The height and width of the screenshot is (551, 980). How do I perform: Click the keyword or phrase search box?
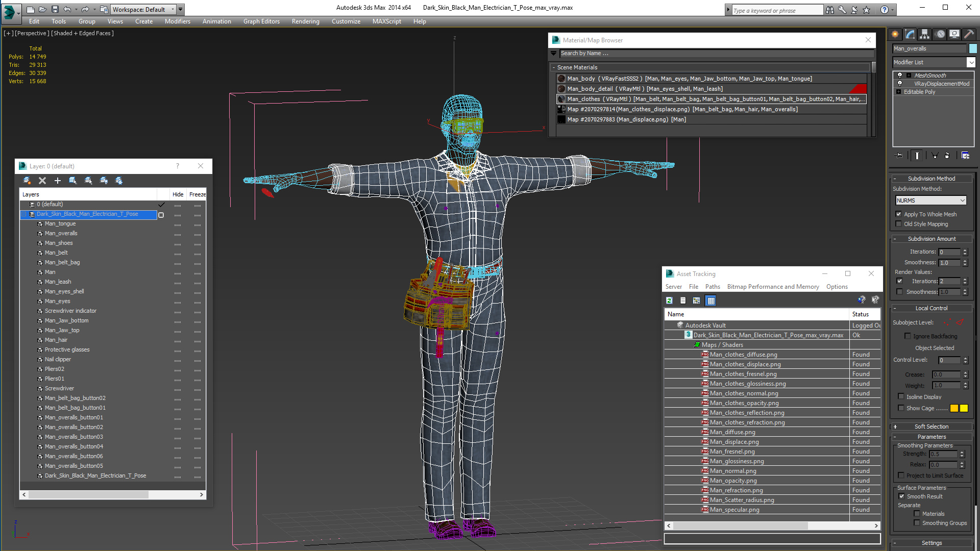point(777,10)
